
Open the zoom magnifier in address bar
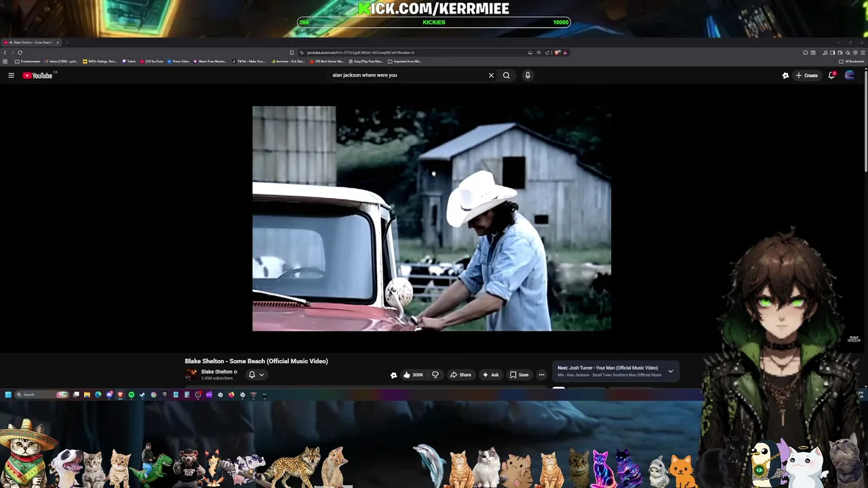click(x=538, y=52)
